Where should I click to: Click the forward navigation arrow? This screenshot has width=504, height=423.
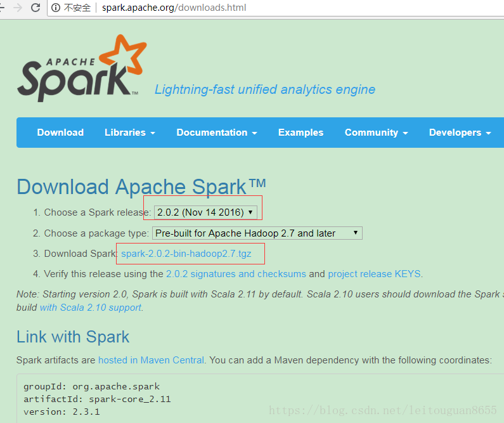(x=18, y=8)
